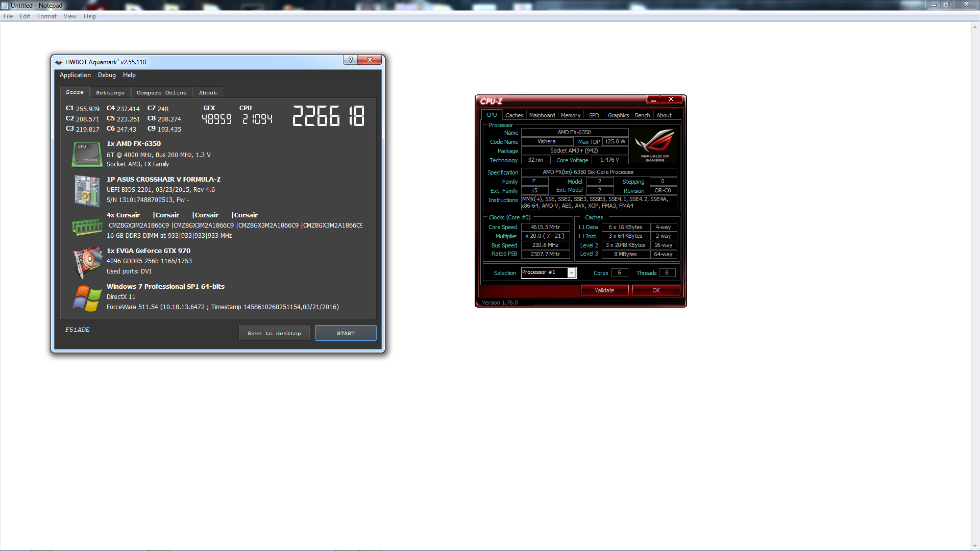Click the Package Socket AM3+ (942) field
This screenshot has width=980, height=551.
[574, 151]
